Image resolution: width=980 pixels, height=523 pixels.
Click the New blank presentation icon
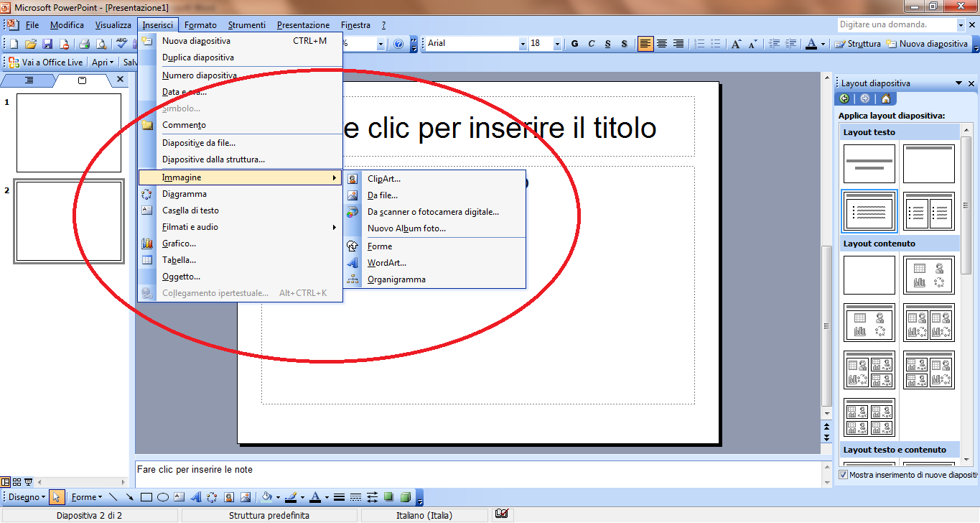(x=14, y=44)
